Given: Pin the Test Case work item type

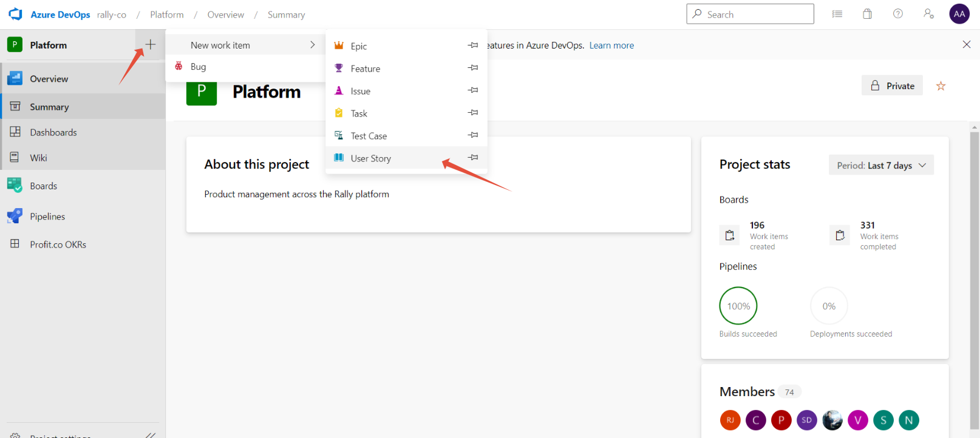Looking at the screenshot, I should coord(473,135).
